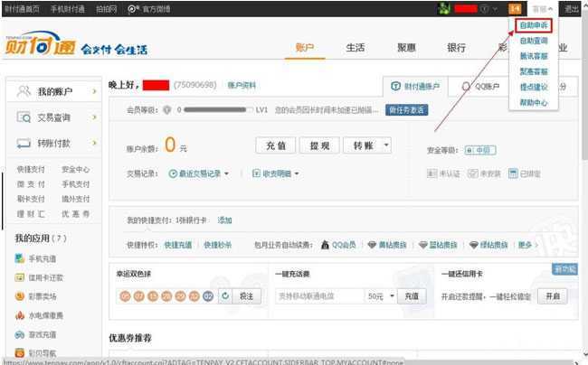This screenshot has width=588, height=365.
Task: Select 帮助中心 from the 客服 menu
Action: pos(534,103)
